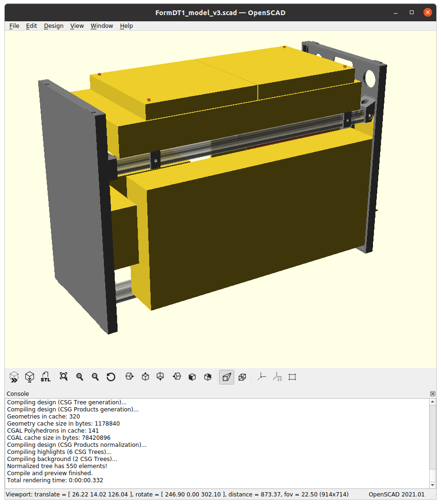Toggle Perspective projection

click(227, 377)
